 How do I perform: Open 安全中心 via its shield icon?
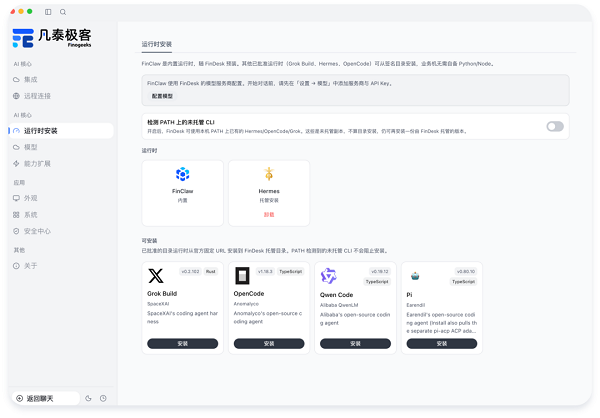coord(16,231)
